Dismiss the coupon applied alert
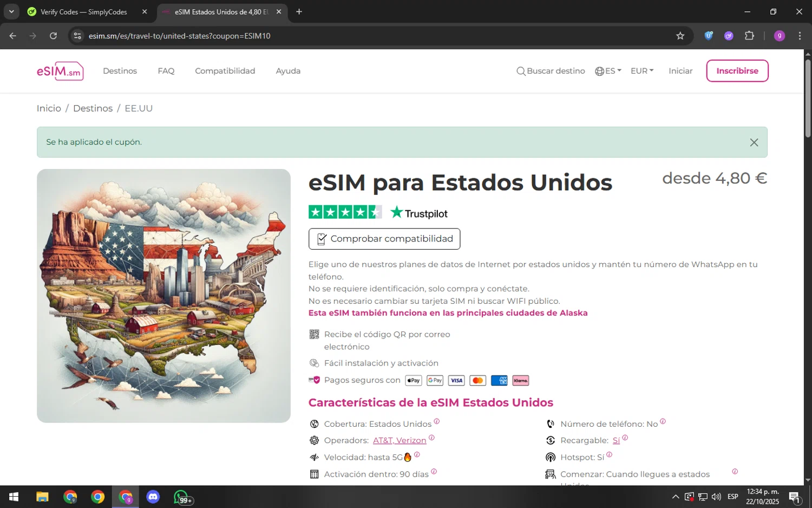 click(x=754, y=142)
